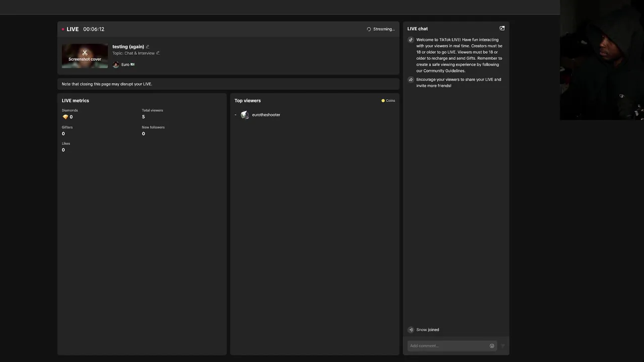
Task: Open eurotheshooter's avatar in Top viewers
Action: click(x=245, y=115)
